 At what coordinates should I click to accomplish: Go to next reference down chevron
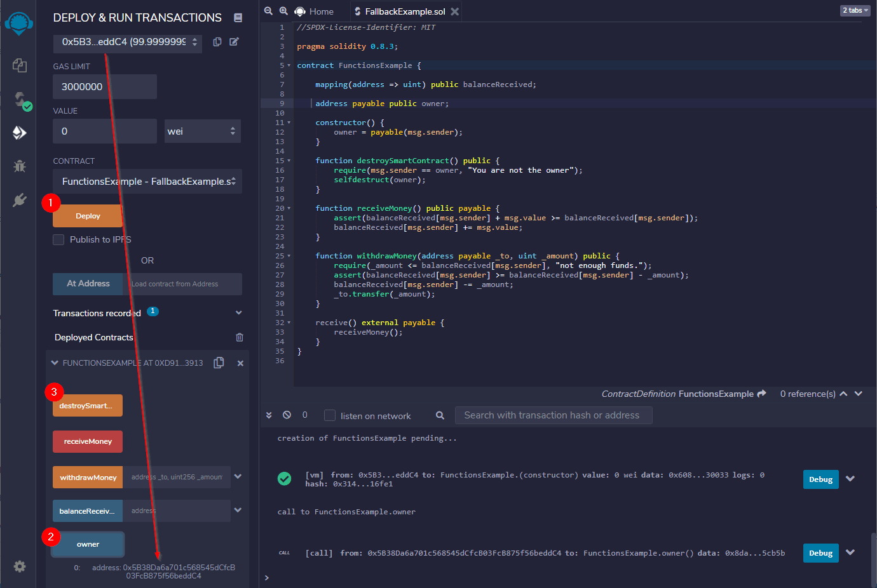click(859, 394)
